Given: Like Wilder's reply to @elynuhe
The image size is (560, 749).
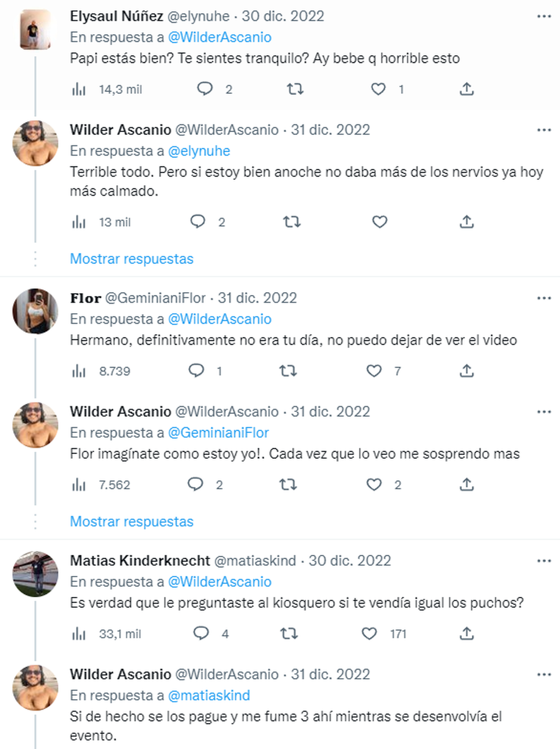Looking at the screenshot, I should (379, 222).
